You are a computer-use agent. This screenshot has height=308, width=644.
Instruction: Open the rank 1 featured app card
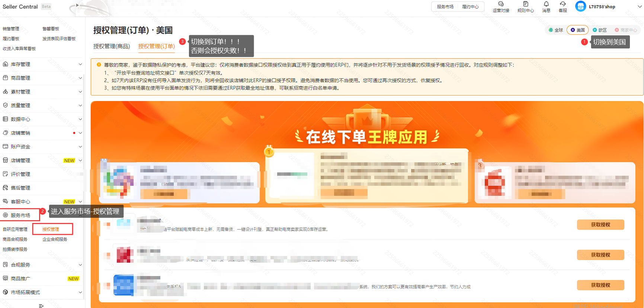367,176
